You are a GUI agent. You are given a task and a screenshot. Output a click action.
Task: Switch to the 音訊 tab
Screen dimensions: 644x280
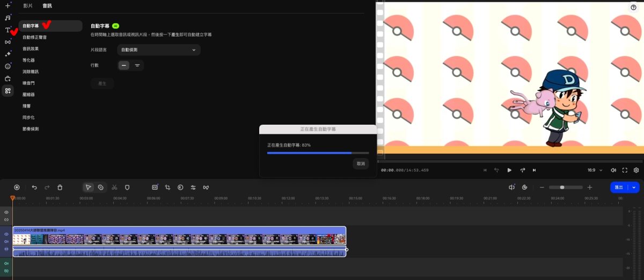click(47, 6)
